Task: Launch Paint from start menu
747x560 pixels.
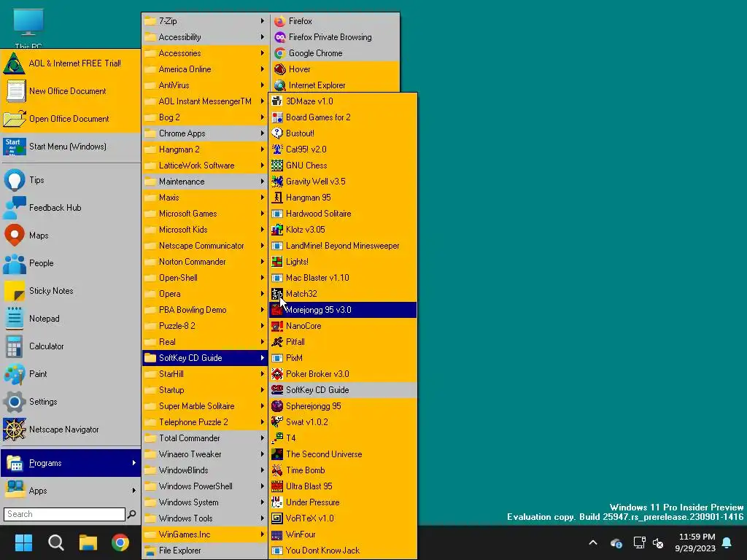Action: [71, 374]
